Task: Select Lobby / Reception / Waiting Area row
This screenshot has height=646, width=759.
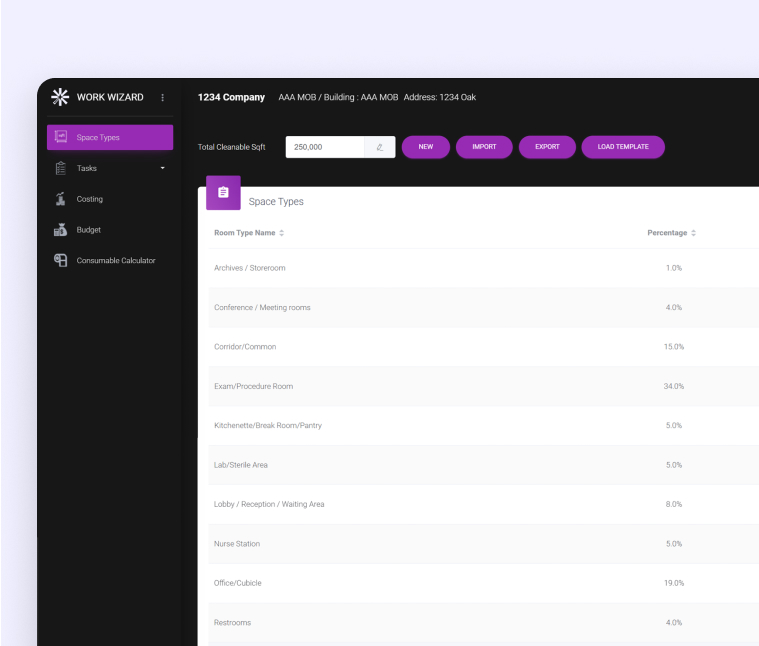Action: tap(484, 504)
